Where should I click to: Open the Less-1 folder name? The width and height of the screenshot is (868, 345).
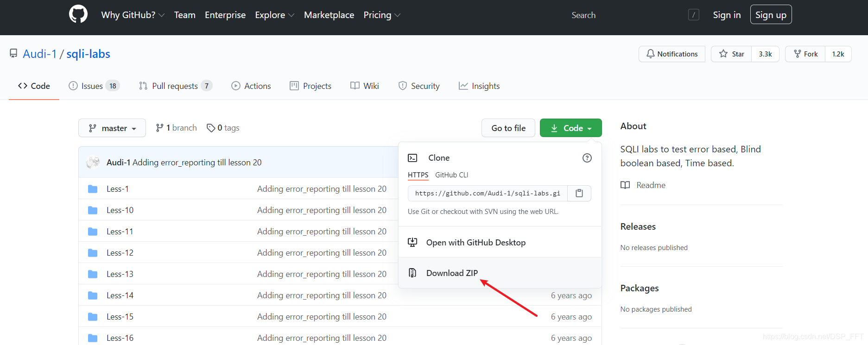(118, 189)
